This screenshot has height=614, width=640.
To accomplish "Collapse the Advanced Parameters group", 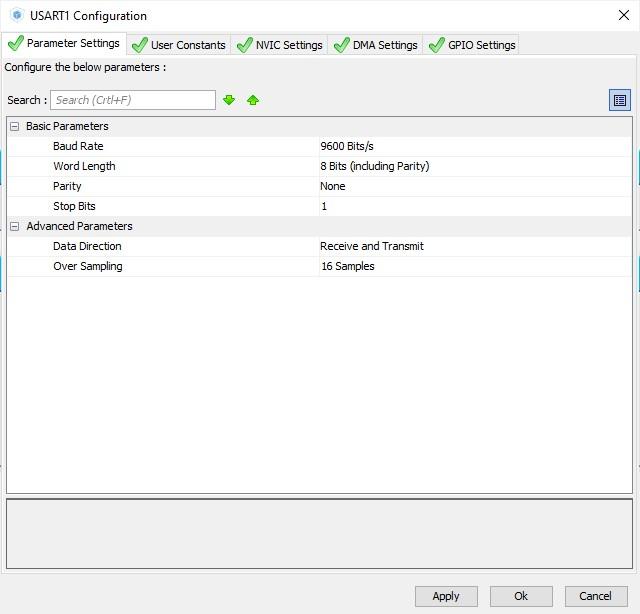I will 15,227.
